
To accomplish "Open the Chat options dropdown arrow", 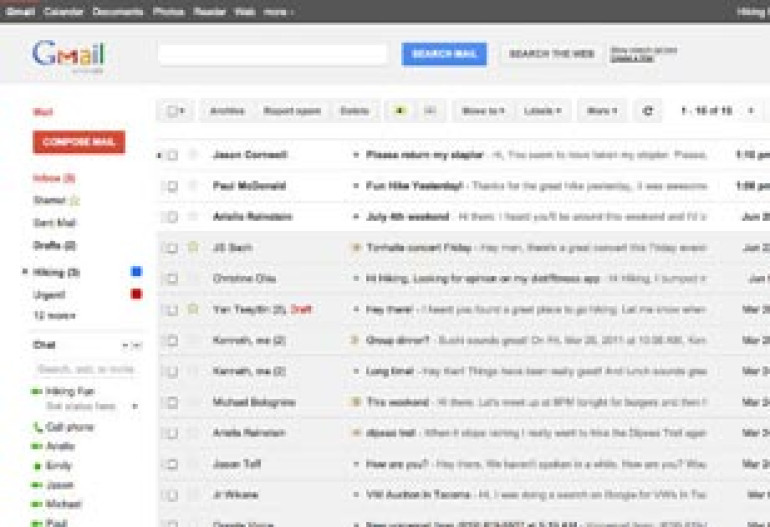I will (125, 346).
